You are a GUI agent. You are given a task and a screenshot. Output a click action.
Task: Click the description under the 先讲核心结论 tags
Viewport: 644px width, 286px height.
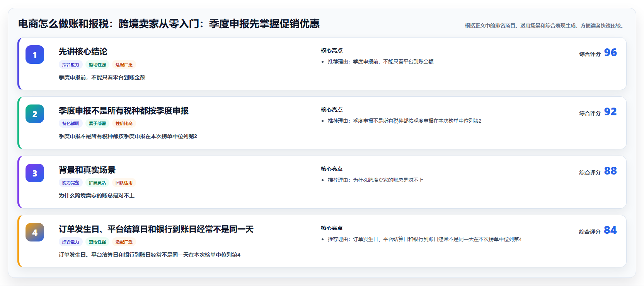coord(102,77)
